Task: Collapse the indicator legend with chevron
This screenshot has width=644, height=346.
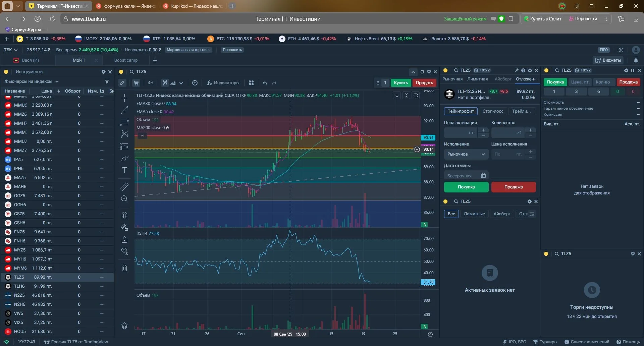Action: (142, 136)
